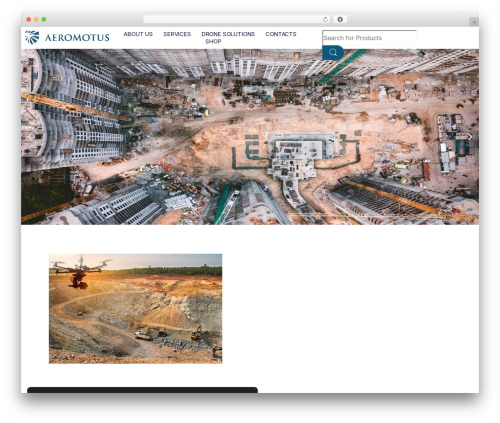Screen dimensions: 500x423
Task: Open the Services menu item
Action: tap(177, 34)
